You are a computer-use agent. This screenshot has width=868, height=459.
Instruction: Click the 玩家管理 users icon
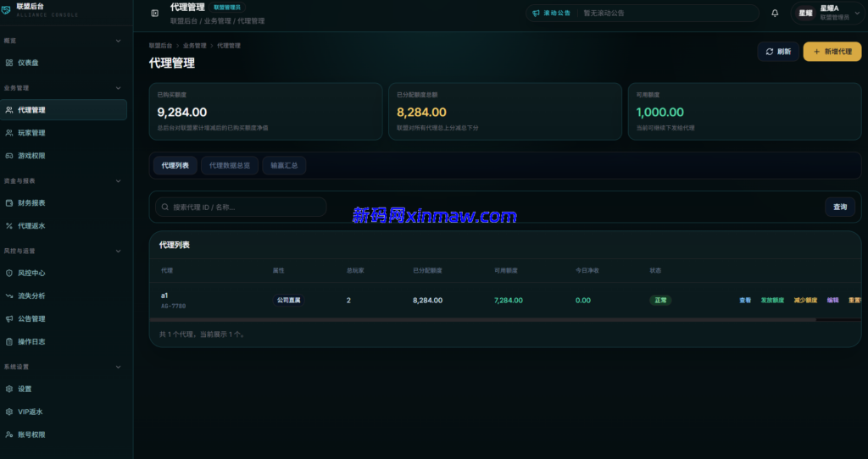click(8, 133)
